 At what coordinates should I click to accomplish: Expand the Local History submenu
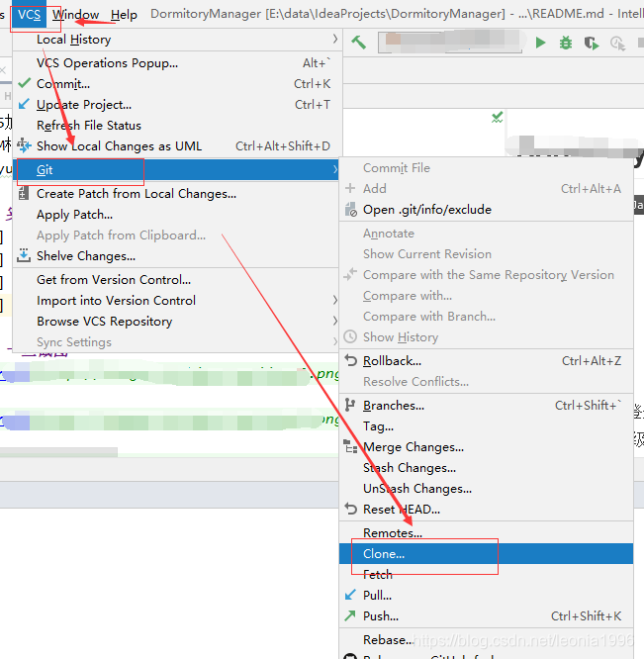178,40
